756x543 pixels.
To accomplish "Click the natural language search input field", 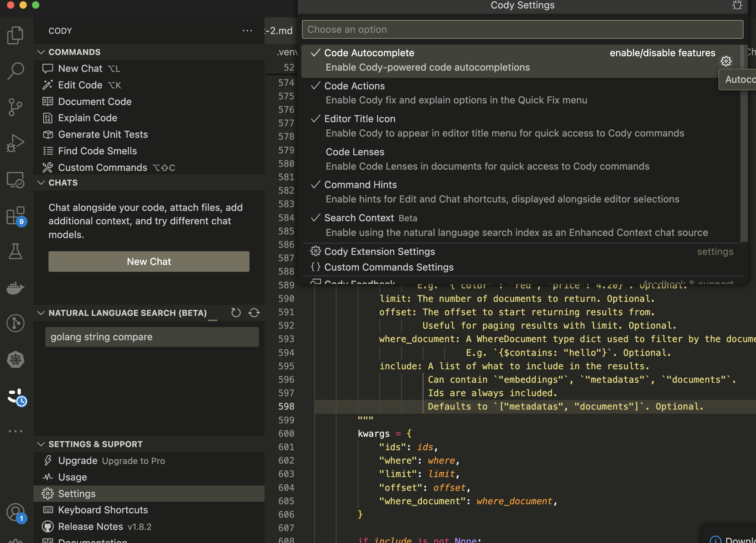I will pyautogui.click(x=152, y=337).
